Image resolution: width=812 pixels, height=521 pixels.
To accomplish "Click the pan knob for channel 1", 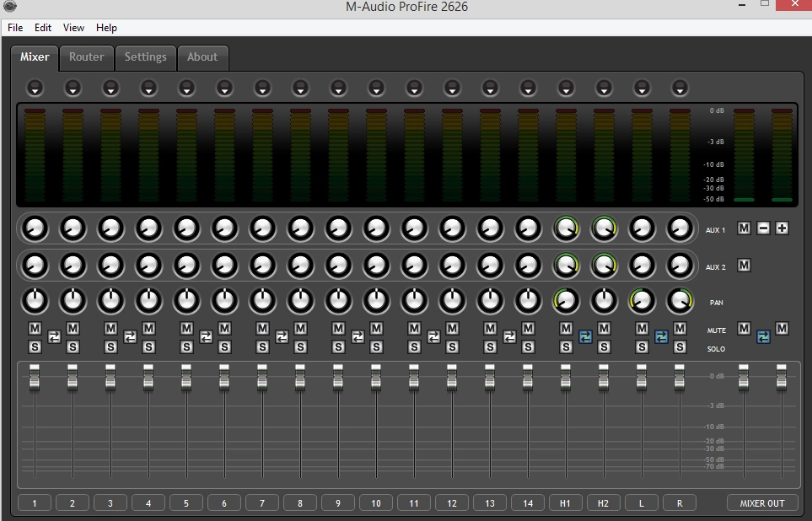I will coord(35,301).
